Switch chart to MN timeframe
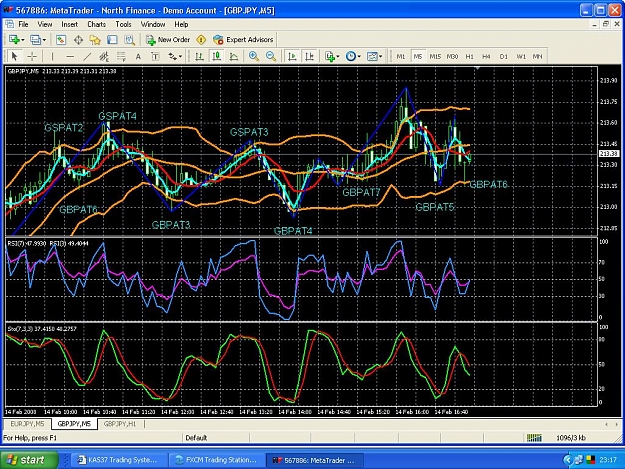Image resolution: width=625 pixels, height=469 pixels. click(x=538, y=57)
